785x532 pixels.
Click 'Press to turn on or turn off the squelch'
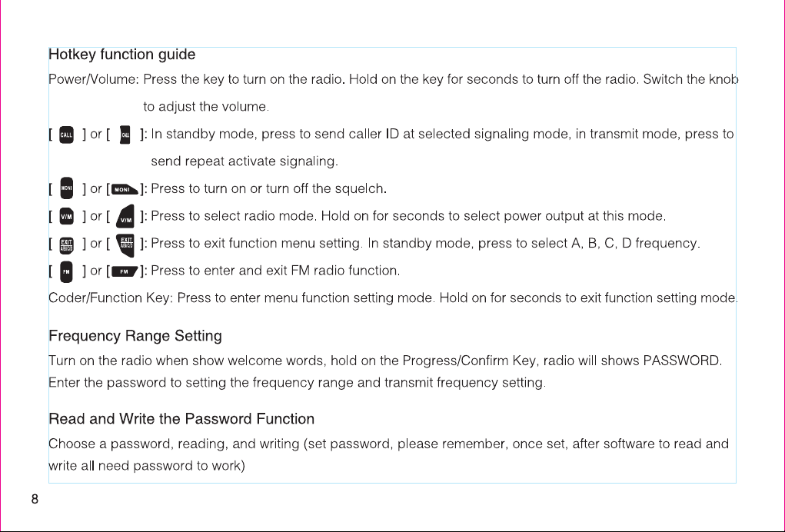pos(268,188)
